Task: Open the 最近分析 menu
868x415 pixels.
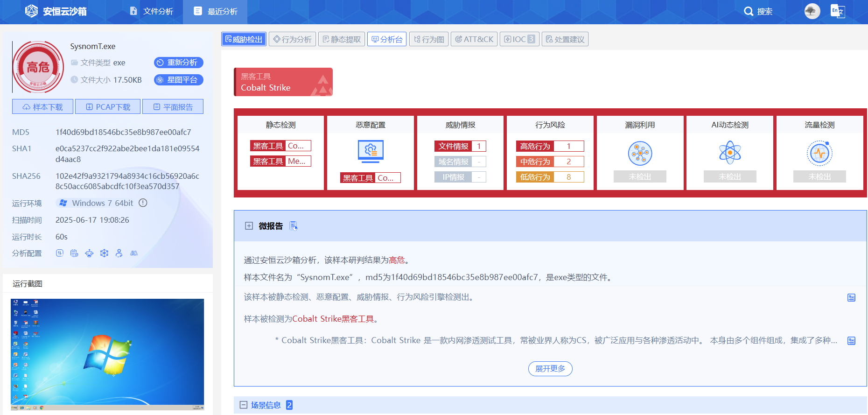Action: coord(215,11)
